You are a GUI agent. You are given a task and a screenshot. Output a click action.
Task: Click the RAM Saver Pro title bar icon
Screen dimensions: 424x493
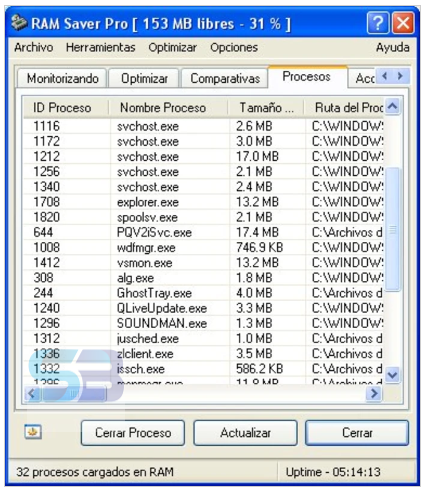click(x=18, y=23)
